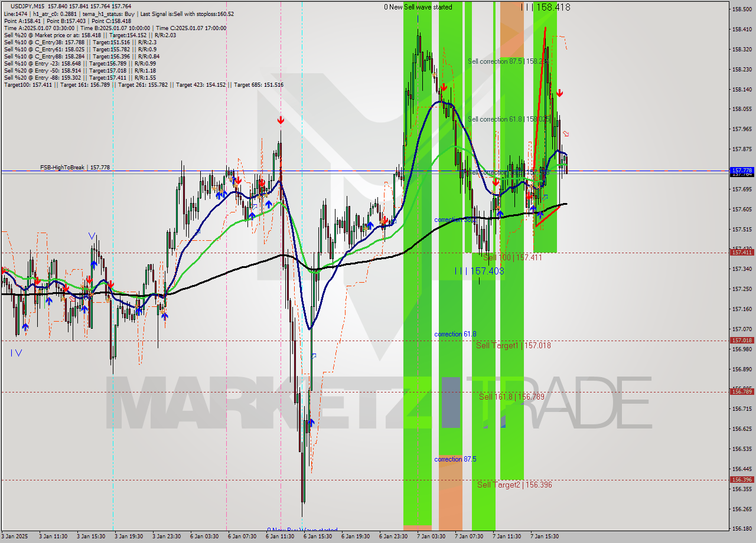Click the red sell arrow beside the 158.140 level
The height and width of the screenshot is (543, 756).
pyautogui.click(x=559, y=93)
